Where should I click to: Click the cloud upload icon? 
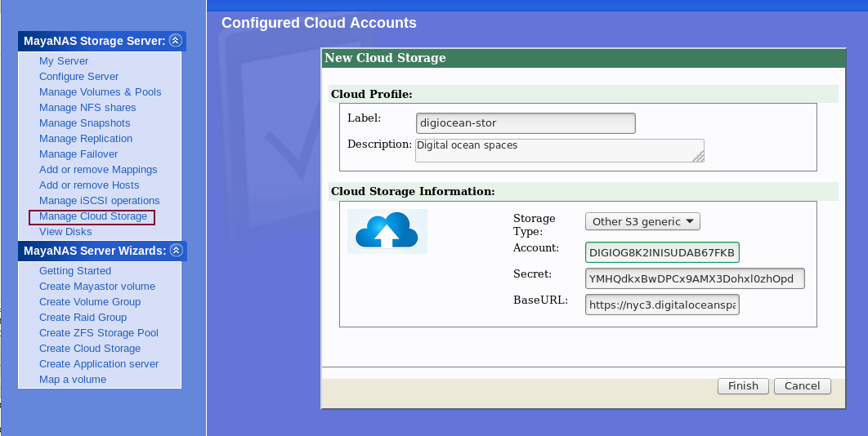(387, 231)
